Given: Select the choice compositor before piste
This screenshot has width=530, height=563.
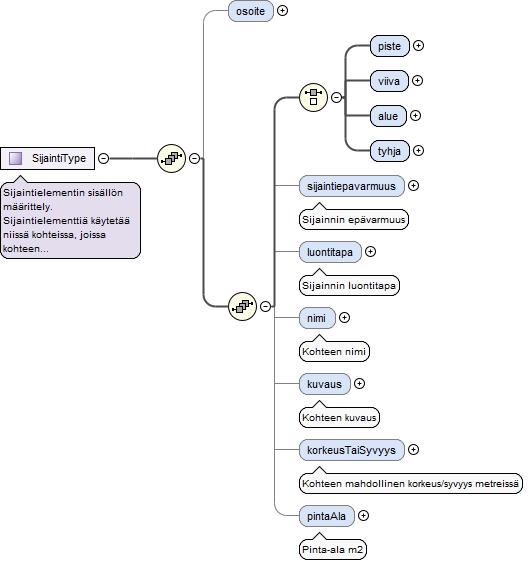Looking at the screenshot, I should point(313,97).
